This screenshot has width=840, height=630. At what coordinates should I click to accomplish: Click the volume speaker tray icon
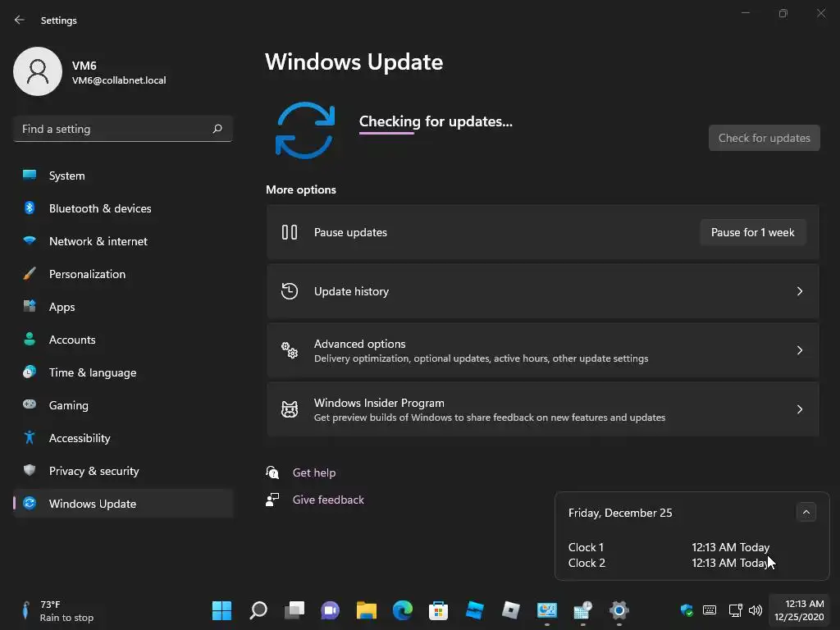click(x=756, y=610)
